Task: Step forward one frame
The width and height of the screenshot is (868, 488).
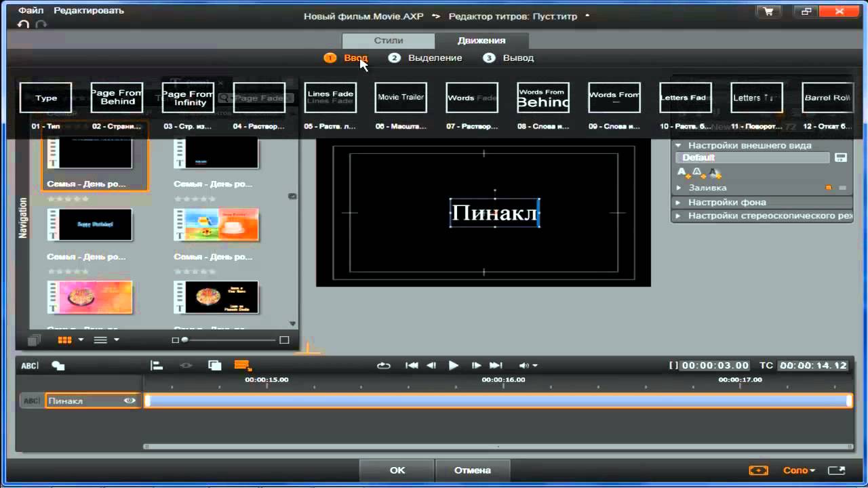Action: coord(476,365)
